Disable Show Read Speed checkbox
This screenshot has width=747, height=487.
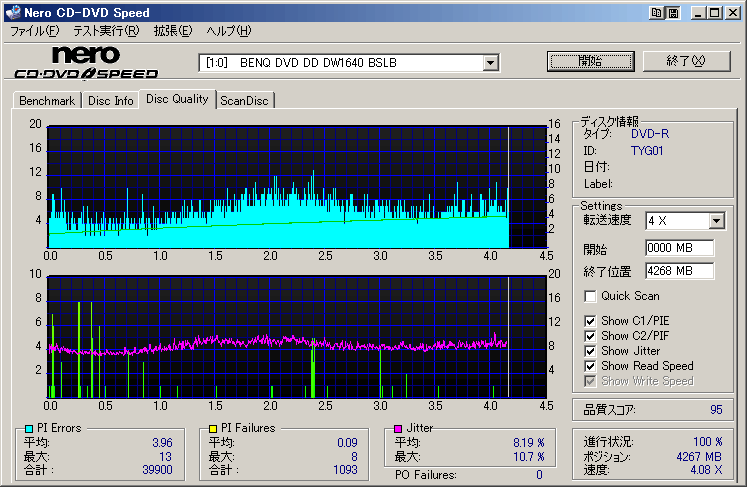pyautogui.click(x=590, y=366)
